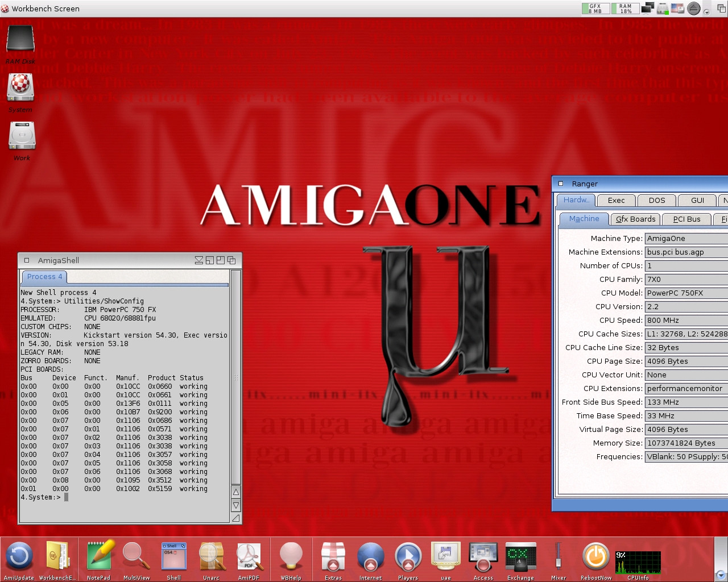Click the disk drive title bar icon
The width and height of the screenshot is (728, 582).
point(663,9)
